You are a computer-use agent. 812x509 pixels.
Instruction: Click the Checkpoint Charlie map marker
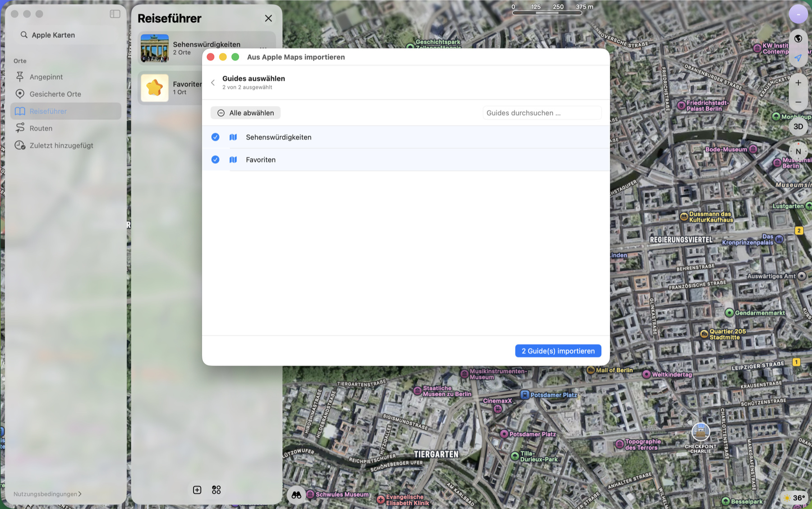[x=701, y=432]
